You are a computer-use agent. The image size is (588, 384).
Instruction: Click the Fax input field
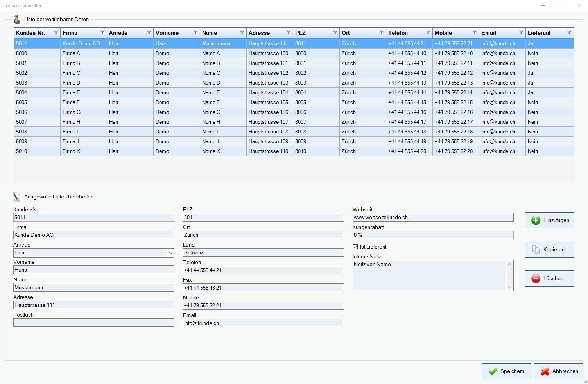(x=264, y=288)
